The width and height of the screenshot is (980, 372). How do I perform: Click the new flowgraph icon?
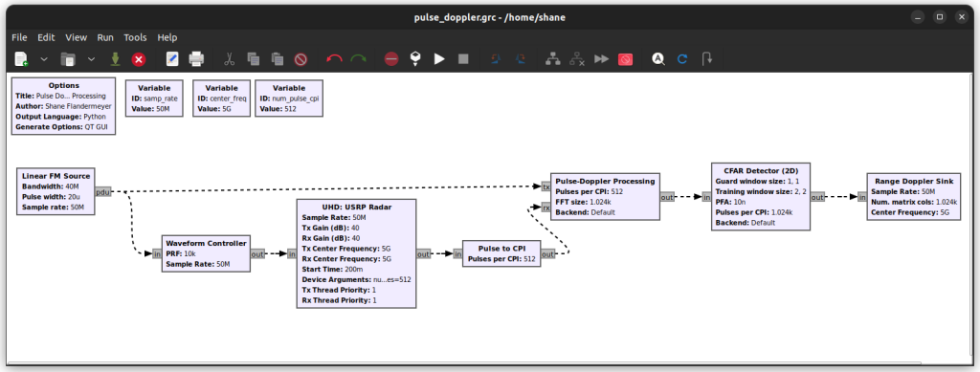[x=21, y=58]
